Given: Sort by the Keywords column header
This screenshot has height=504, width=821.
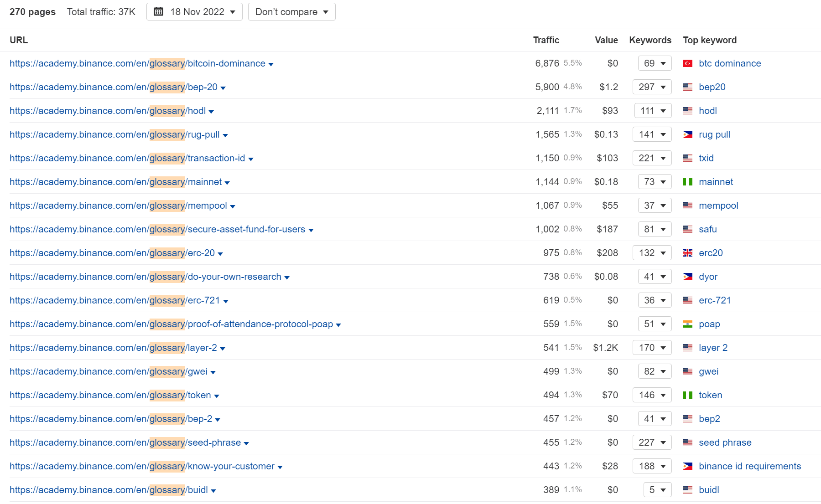Looking at the screenshot, I should pos(650,40).
